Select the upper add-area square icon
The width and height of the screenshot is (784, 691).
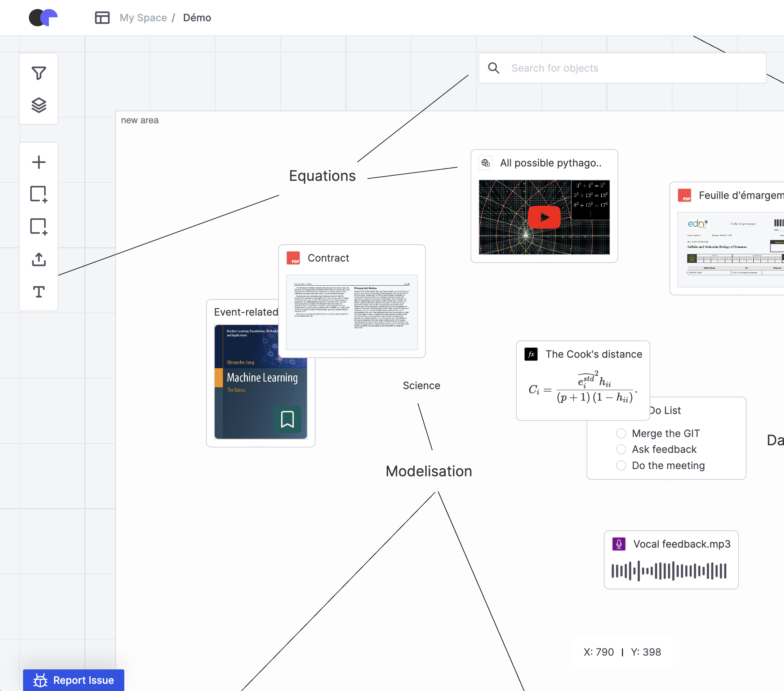pos(39,194)
